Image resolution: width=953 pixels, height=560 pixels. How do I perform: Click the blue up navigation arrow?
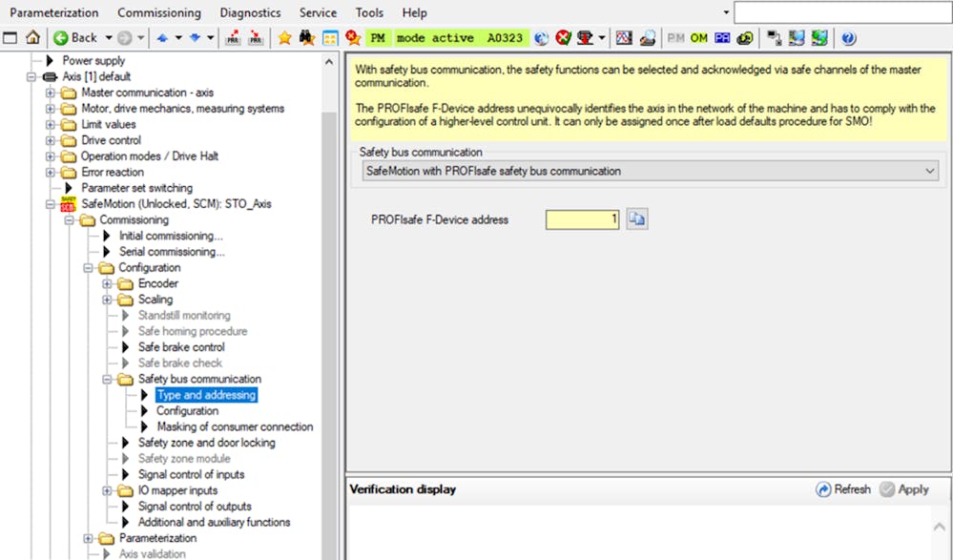(x=162, y=38)
